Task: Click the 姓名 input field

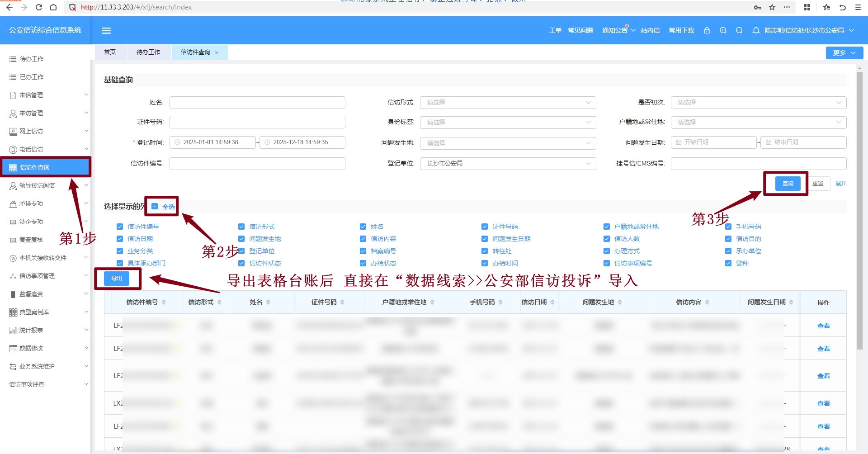Action: pyautogui.click(x=257, y=103)
